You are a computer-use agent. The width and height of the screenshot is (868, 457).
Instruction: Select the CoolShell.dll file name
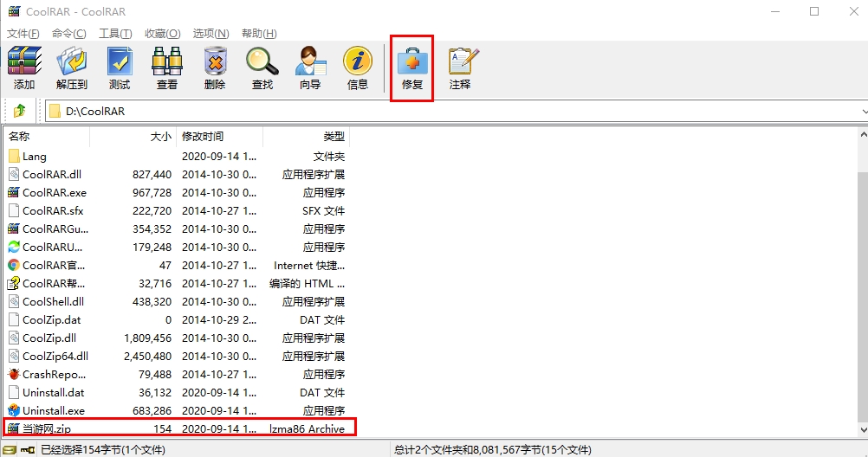pos(53,301)
